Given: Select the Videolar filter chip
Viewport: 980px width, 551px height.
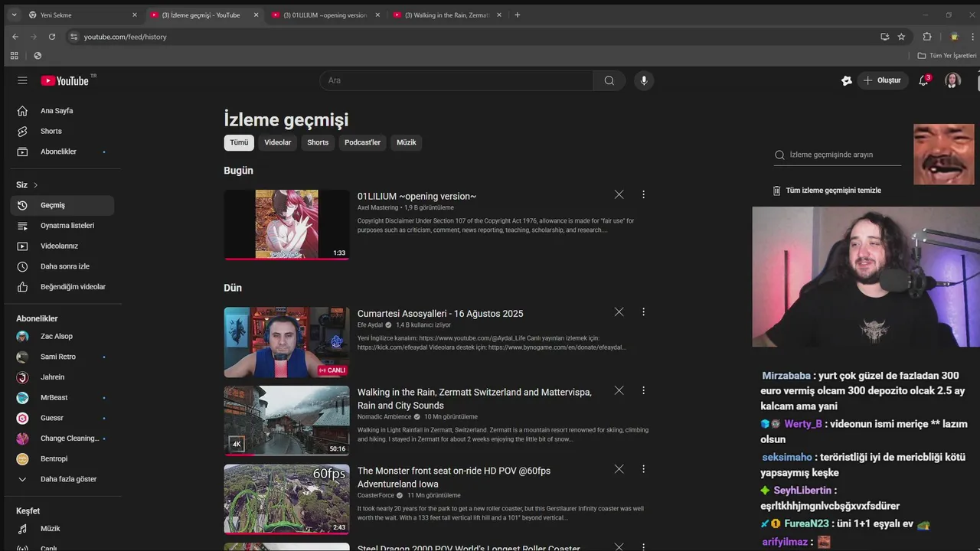Looking at the screenshot, I should [x=278, y=142].
